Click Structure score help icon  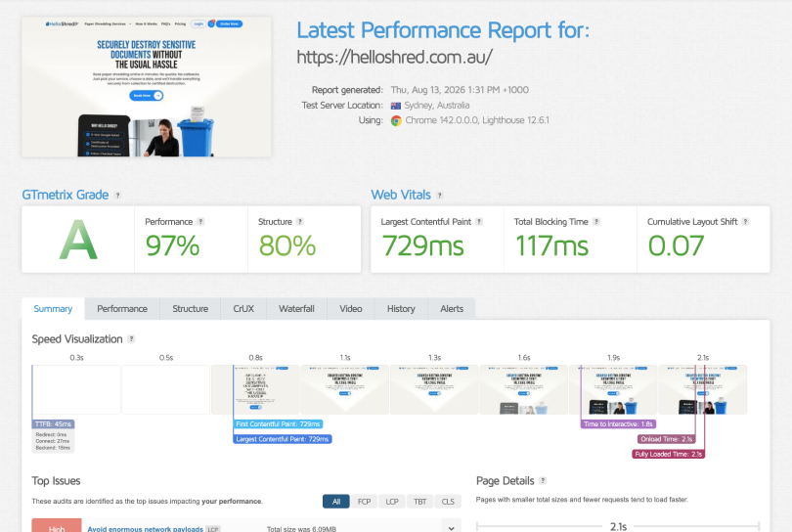pos(300,222)
